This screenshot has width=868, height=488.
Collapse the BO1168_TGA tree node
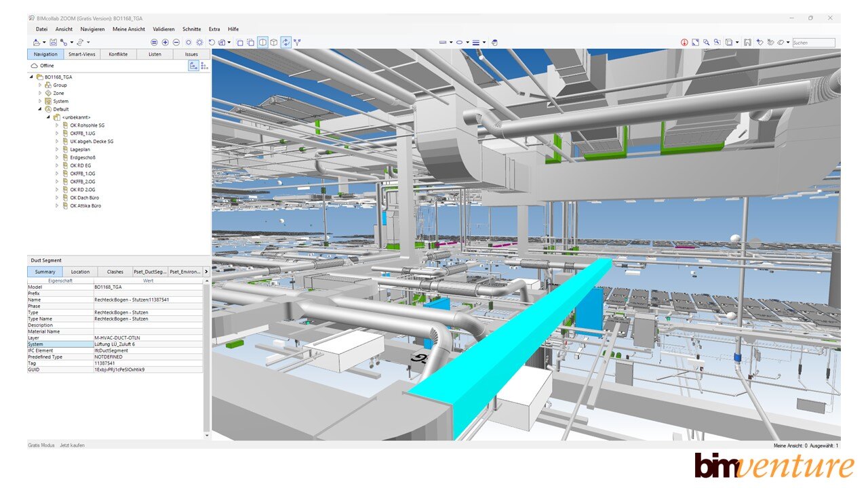(31, 77)
